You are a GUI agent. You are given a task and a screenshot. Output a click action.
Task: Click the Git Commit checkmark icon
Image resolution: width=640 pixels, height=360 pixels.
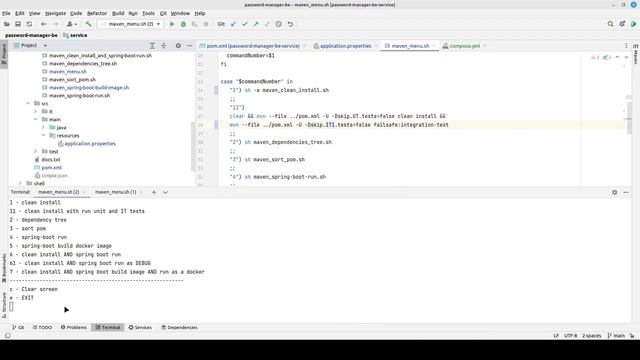tap(245, 24)
